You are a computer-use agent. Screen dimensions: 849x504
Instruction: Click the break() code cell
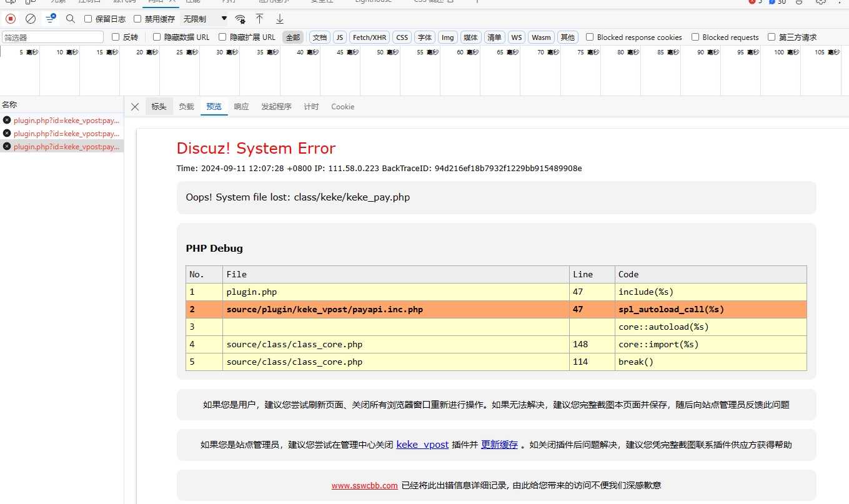click(x=710, y=362)
